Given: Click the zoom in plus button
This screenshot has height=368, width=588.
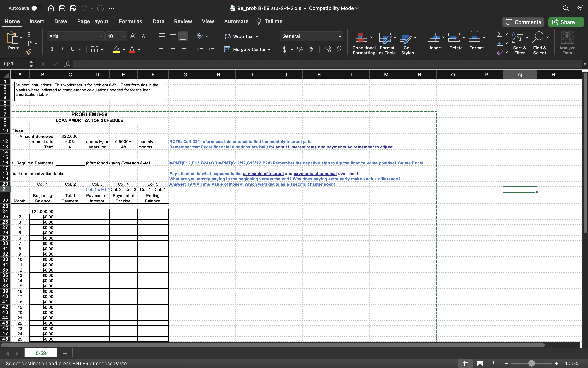Looking at the screenshot, I should pyautogui.click(x=557, y=363).
